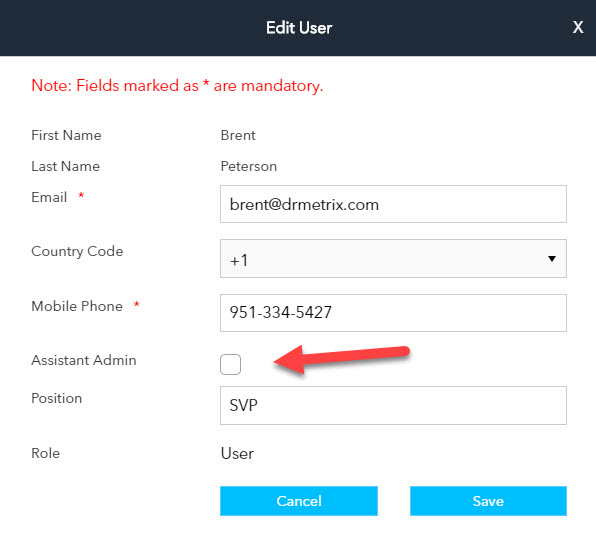The height and width of the screenshot is (547, 596).
Task: Click into the Email input field
Action: pos(393,204)
